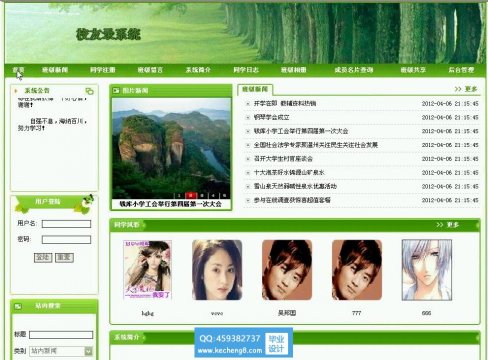Open news item 召开大学生村官座谈会
This screenshot has width=488, height=360.
coord(283,159)
